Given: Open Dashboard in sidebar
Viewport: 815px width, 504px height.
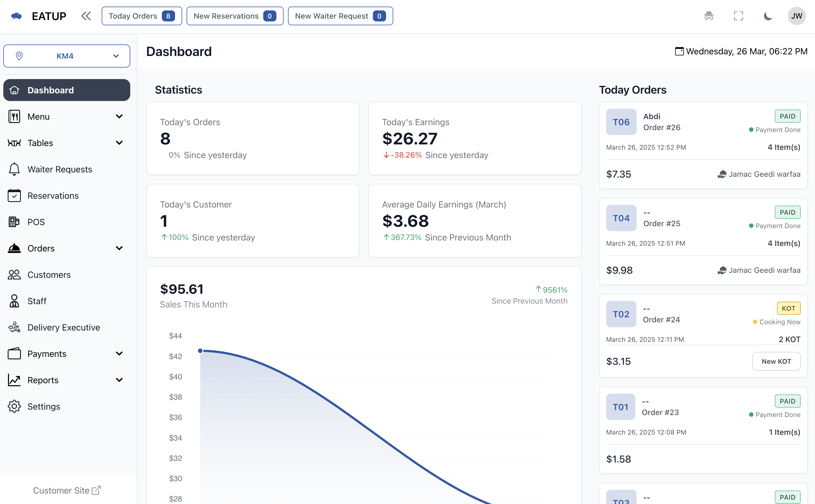Looking at the screenshot, I should (x=67, y=90).
